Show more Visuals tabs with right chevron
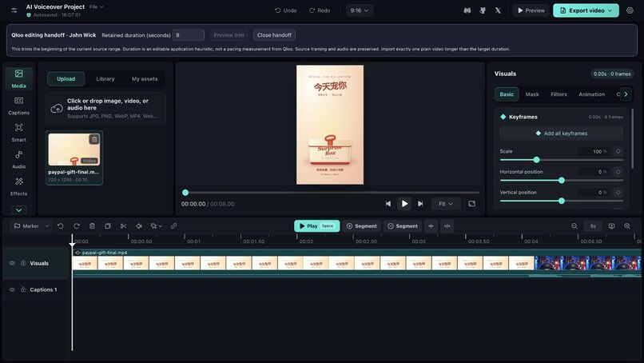The width and height of the screenshot is (644, 363). tap(626, 94)
